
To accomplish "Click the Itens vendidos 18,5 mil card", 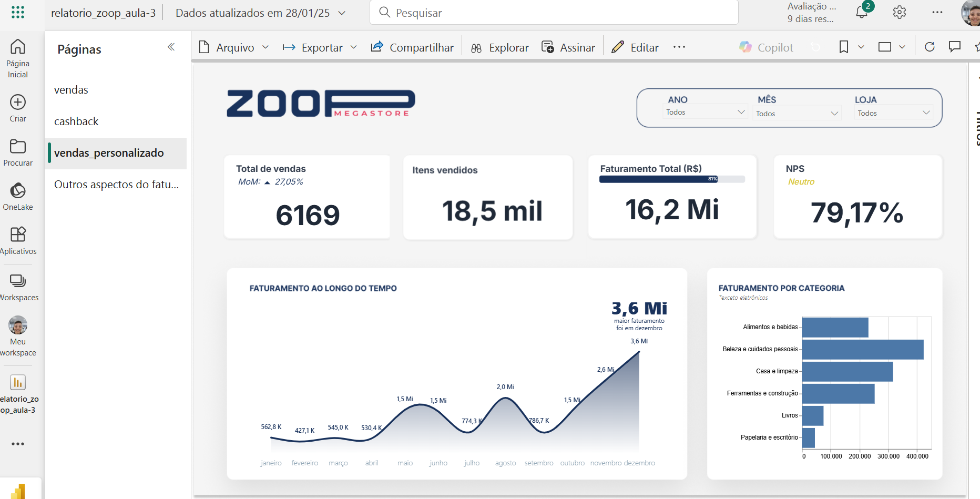I will 488,197.
